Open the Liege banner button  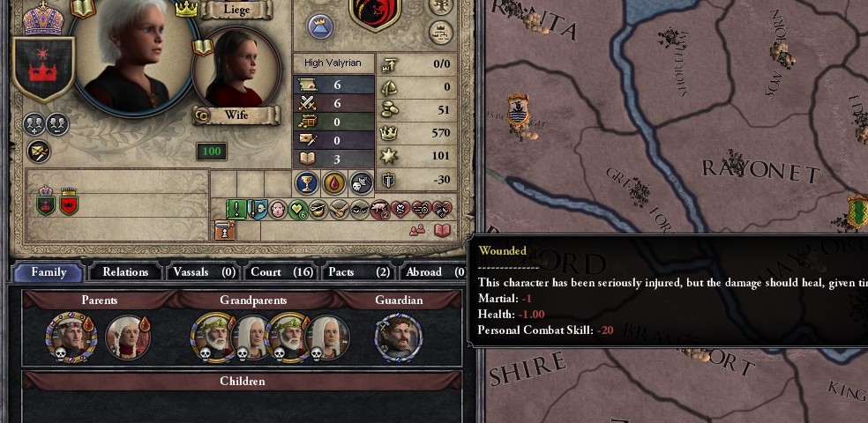pyautogui.click(x=236, y=10)
